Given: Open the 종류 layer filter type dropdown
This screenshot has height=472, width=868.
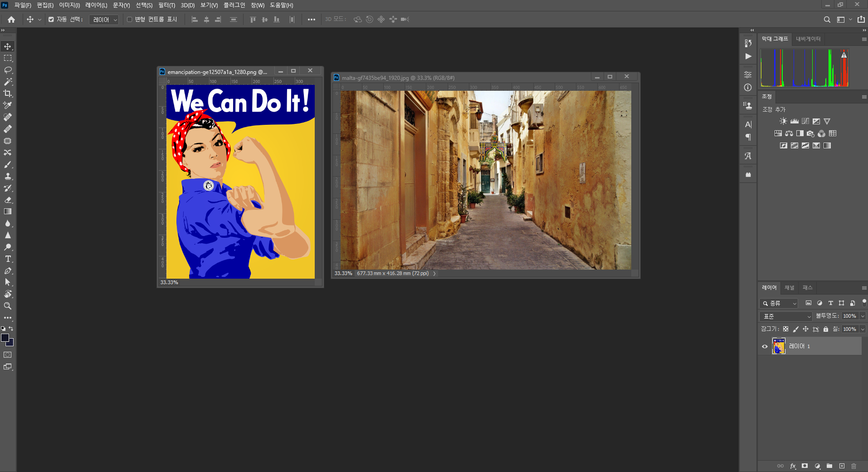Looking at the screenshot, I should (779, 303).
